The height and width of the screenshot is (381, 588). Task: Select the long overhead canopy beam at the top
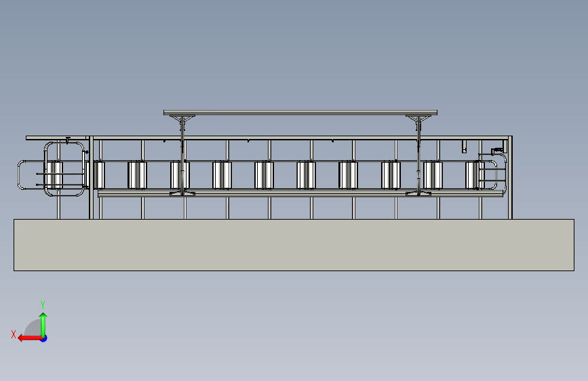tap(300, 113)
